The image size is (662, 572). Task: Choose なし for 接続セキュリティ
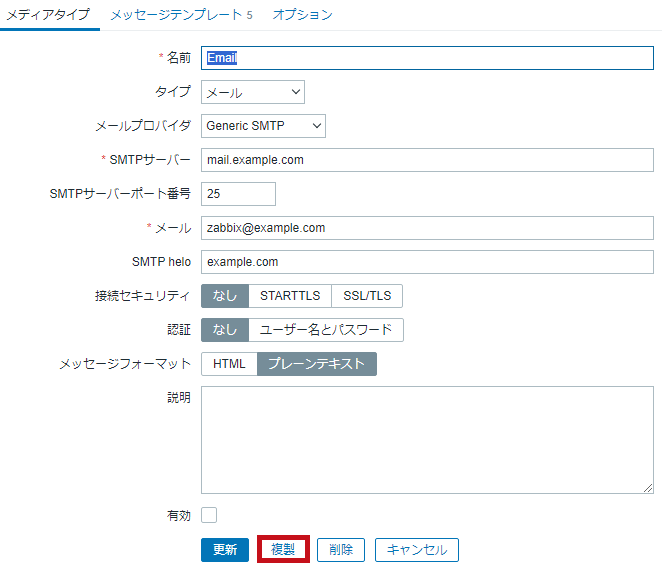(225, 296)
